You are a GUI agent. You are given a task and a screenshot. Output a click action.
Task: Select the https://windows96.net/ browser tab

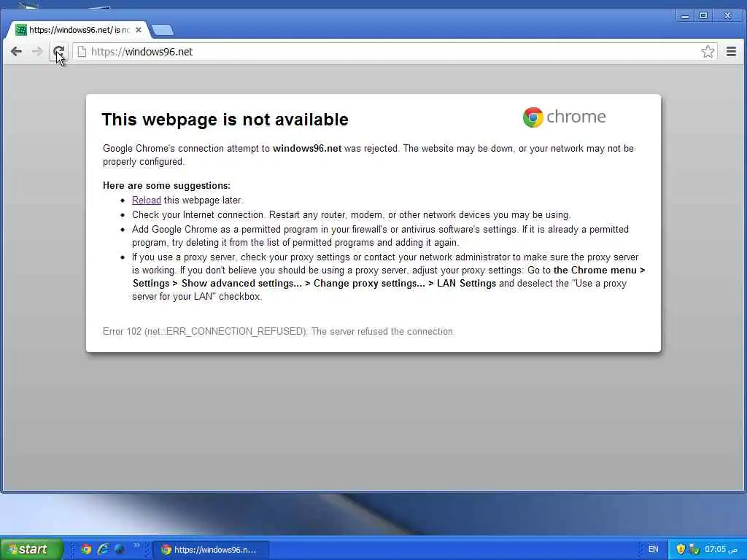point(79,30)
